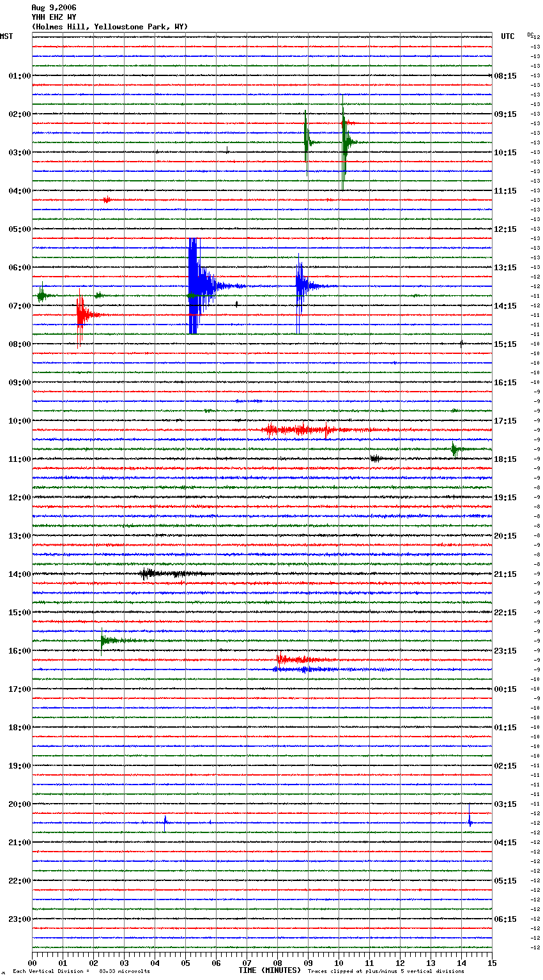Screen dimensions: 543x980
Task: Click the '14:00' MST time label
Action: 19,574
